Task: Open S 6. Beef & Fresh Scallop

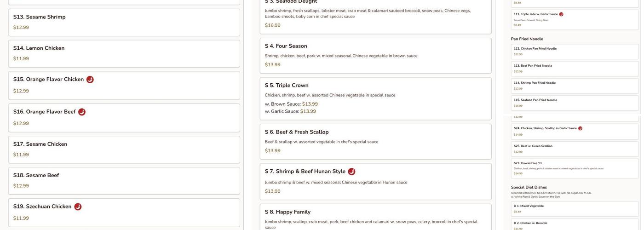Action: pyautogui.click(x=375, y=140)
